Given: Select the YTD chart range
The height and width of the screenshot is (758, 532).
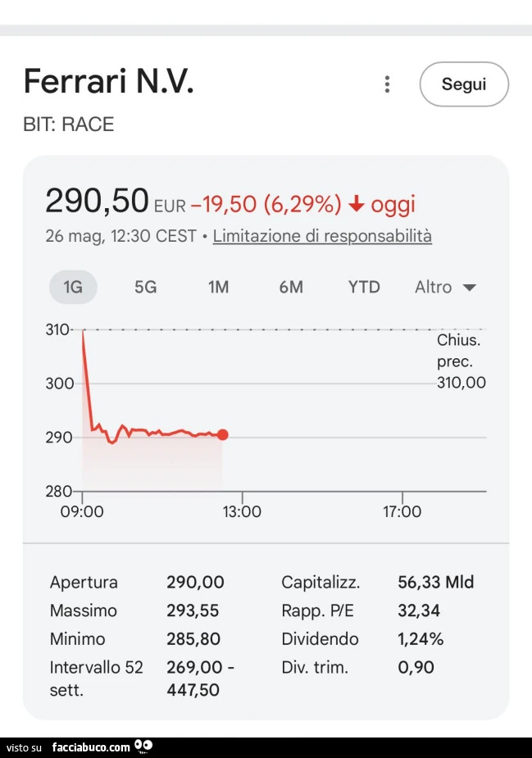Looking at the screenshot, I should tap(364, 287).
